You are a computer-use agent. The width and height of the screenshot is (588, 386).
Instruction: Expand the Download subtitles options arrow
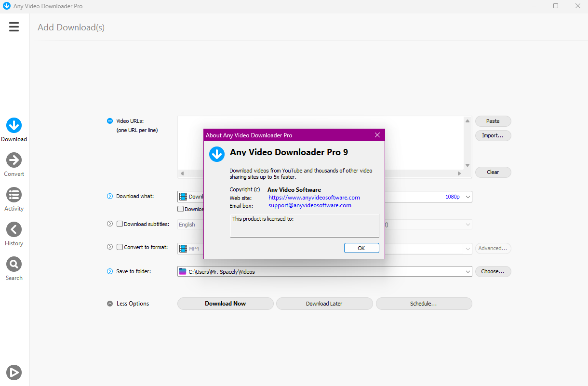109,224
